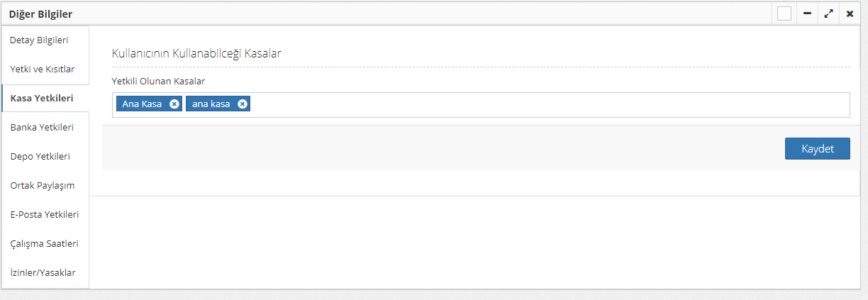Screen dimensions: 868x300
Task: Click the Diğer Bilgiler panel title
Action: (40, 13)
